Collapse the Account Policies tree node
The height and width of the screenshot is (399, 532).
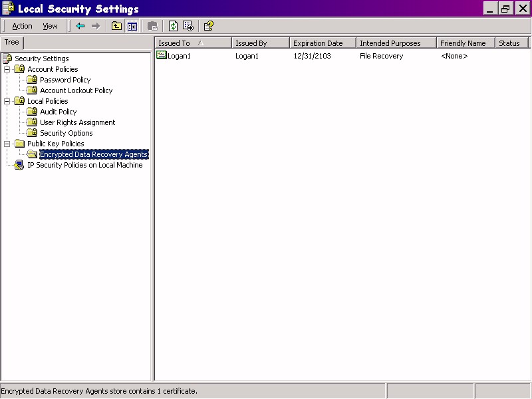point(7,69)
